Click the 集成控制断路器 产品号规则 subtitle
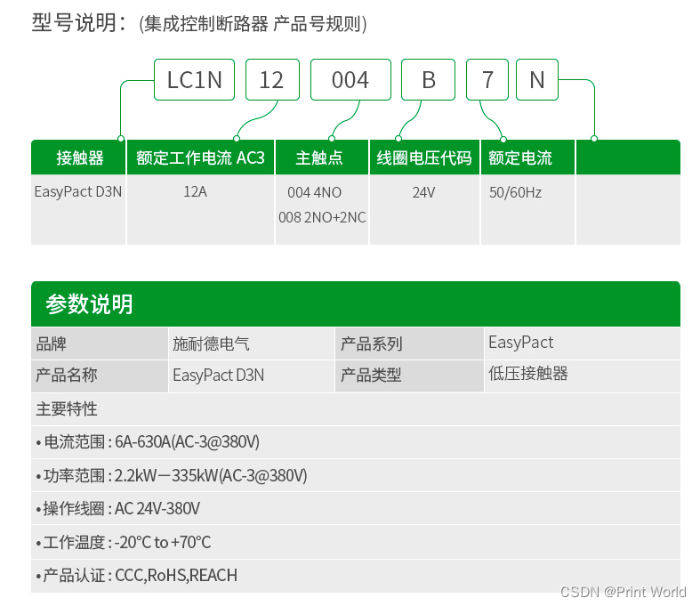 (253, 24)
